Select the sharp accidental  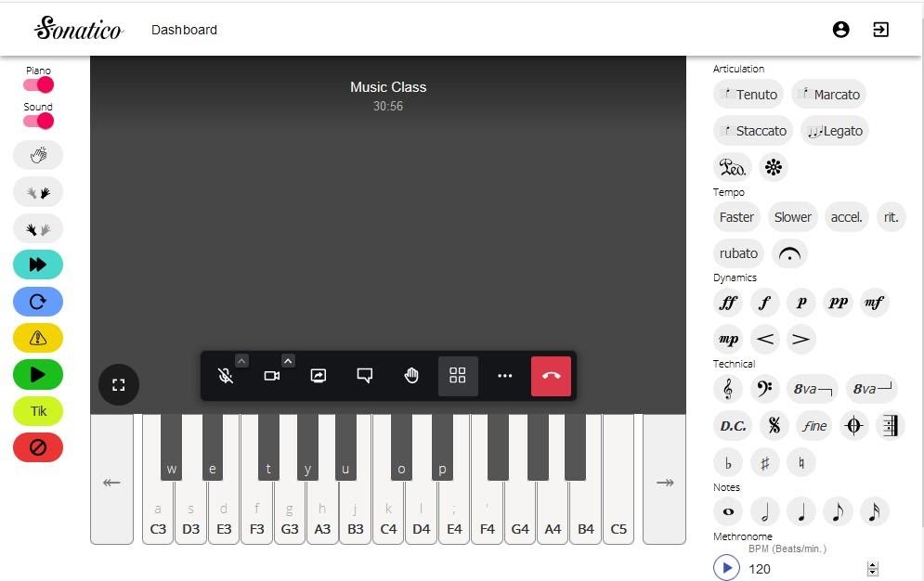tap(765, 463)
